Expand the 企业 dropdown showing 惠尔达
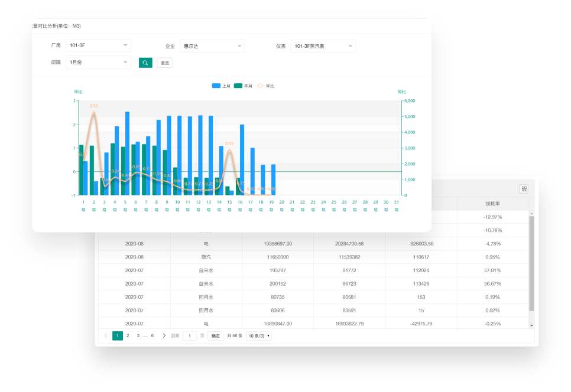 click(212, 46)
